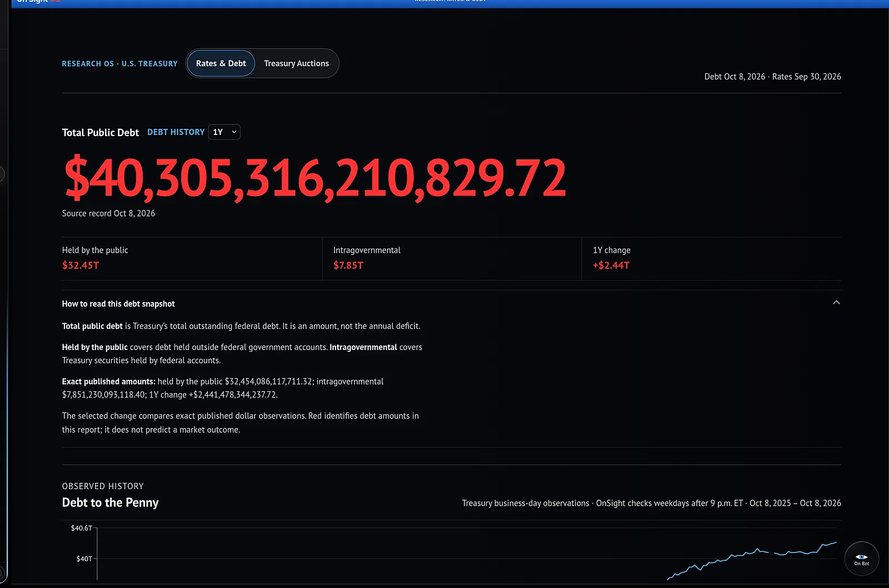
Task: Click the Held by the public $32.45T value
Action: [81, 265]
